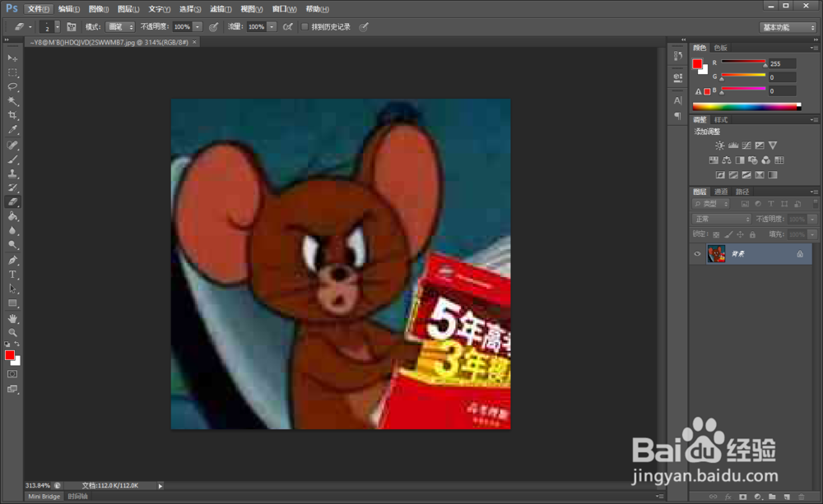Screen dimensions: 823x504
Task: Select the Magic Wand tool
Action: point(12,100)
